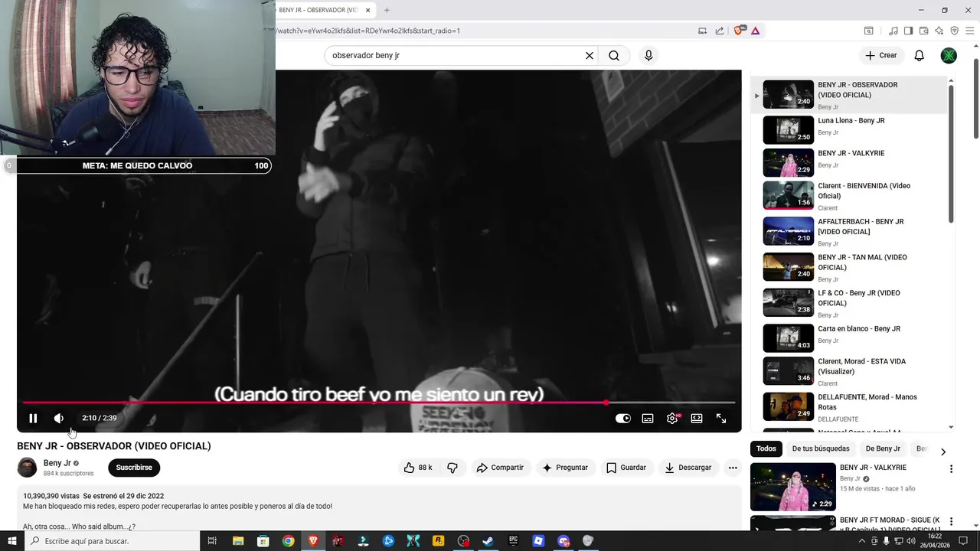This screenshot has height=551, width=980.
Task: Dislike the video
Action: coord(452,468)
